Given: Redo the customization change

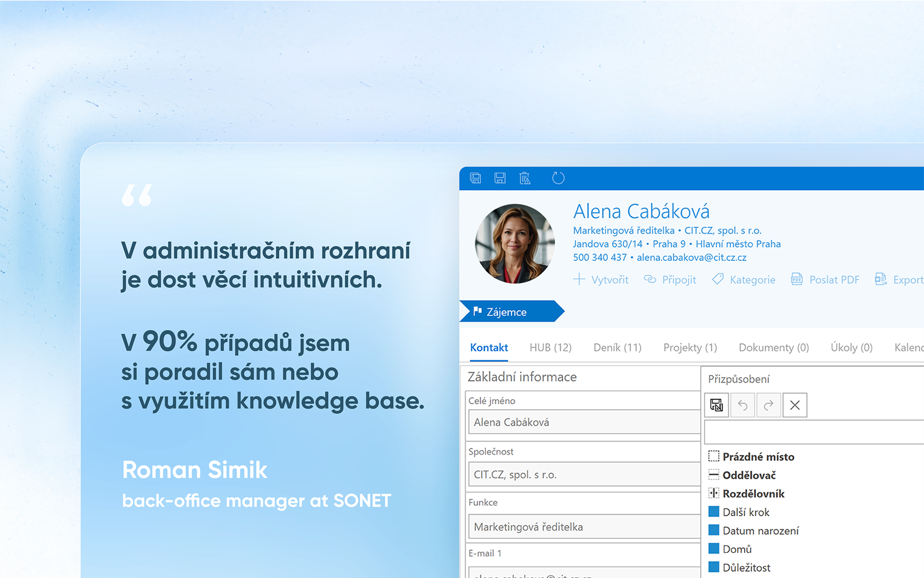Looking at the screenshot, I should (x=768, y=405).
